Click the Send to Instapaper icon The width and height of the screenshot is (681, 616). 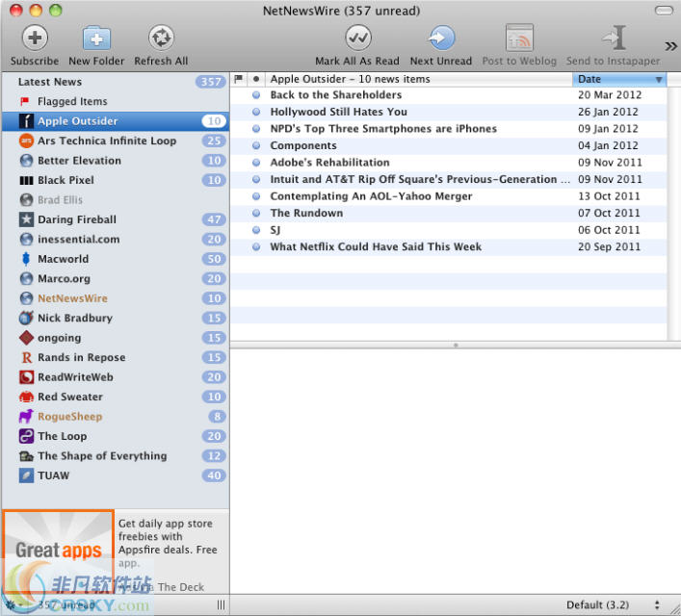[614, 38]
